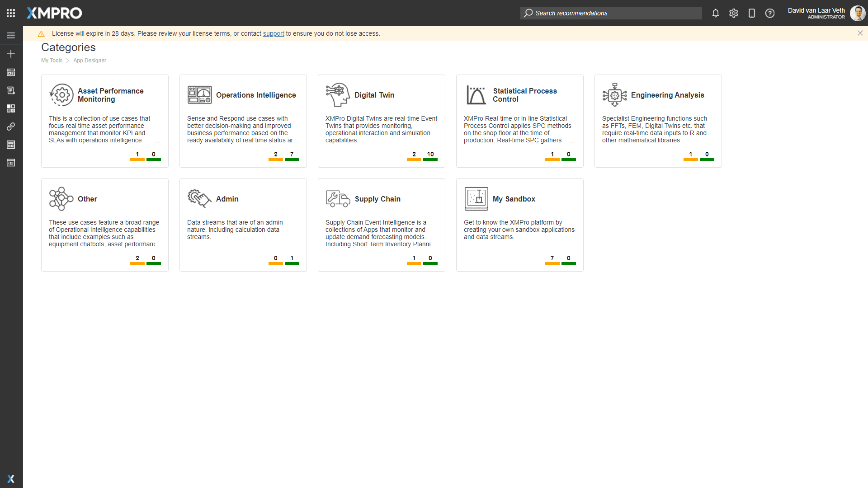
Task: Click XMPro X logo at sidebar bottom
Action: (x=11, y=479)
